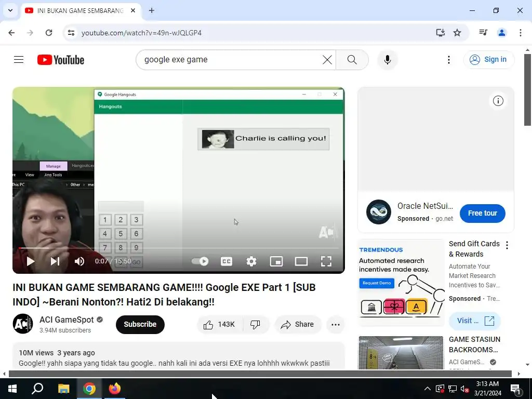Image resolution: width=532 pixels, height=399 pixels.
Task: Like the video with thumbs up
Action: tap(220, 325)
